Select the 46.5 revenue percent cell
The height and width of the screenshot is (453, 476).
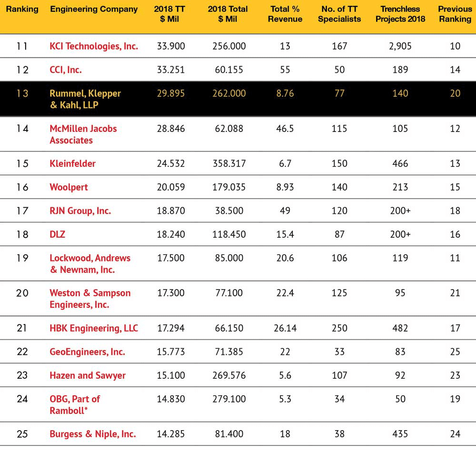pyautogui.click(x=285, y=129)
